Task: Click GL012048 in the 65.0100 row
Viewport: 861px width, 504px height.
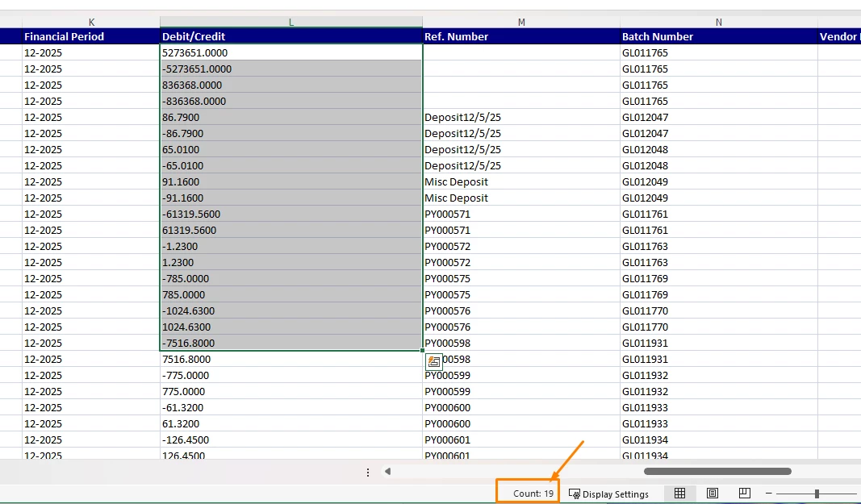Action: click(x=646, y=149)
